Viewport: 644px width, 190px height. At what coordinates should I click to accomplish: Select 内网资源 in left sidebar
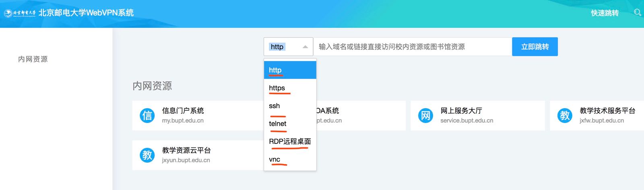pos(33,59)
